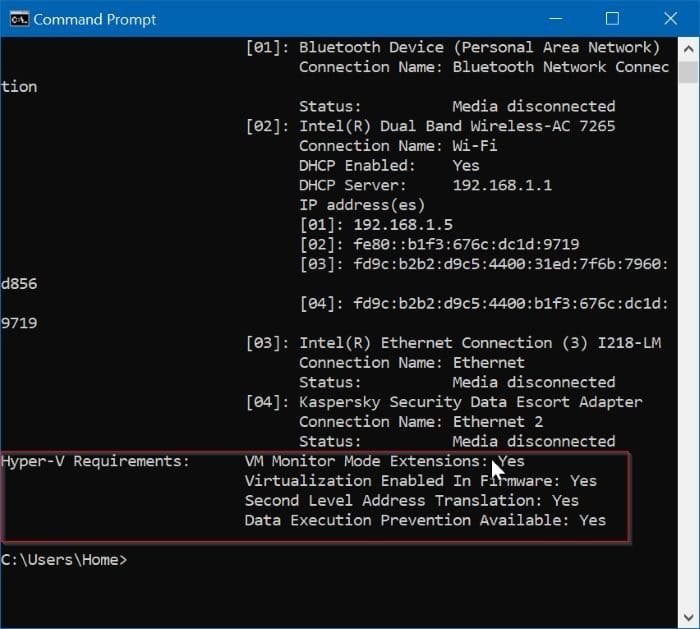Close the Command Prompt window
This screenshot has height=629, width=700.
click(x=670, y=19)
